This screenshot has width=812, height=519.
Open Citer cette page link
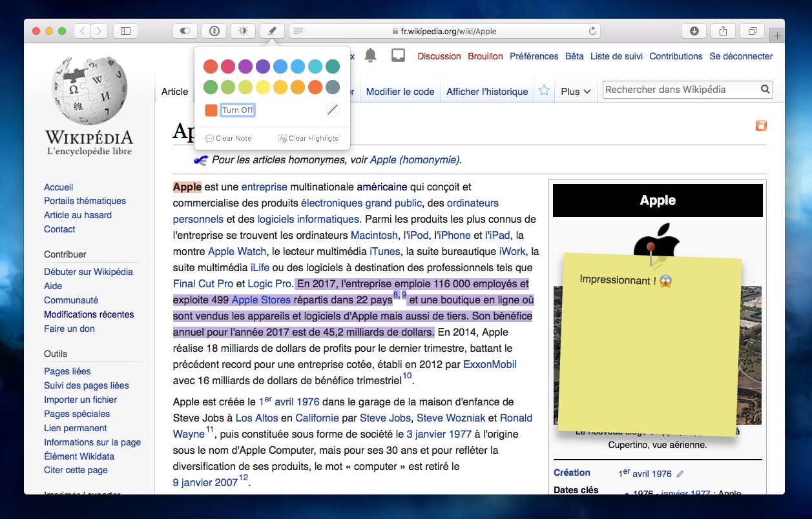pos(76,470)
